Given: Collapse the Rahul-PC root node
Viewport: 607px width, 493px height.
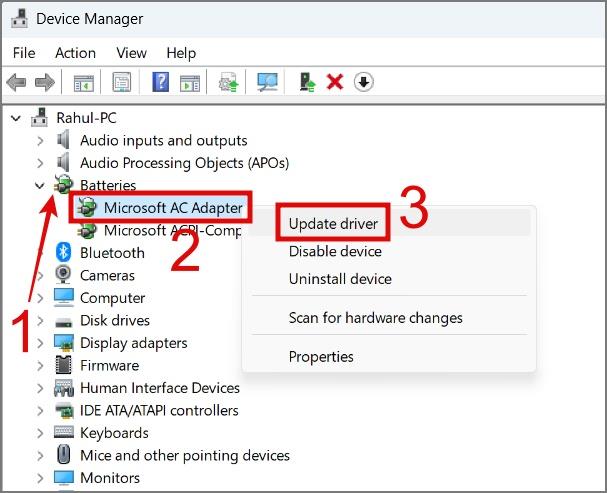Looking at the screenshot, I should coord(16,118).
